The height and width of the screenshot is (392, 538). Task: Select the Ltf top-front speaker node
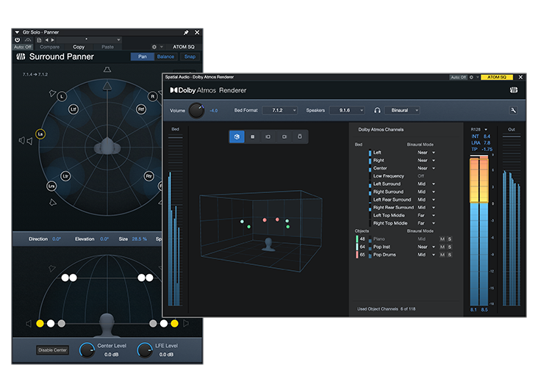coord(73,109)
